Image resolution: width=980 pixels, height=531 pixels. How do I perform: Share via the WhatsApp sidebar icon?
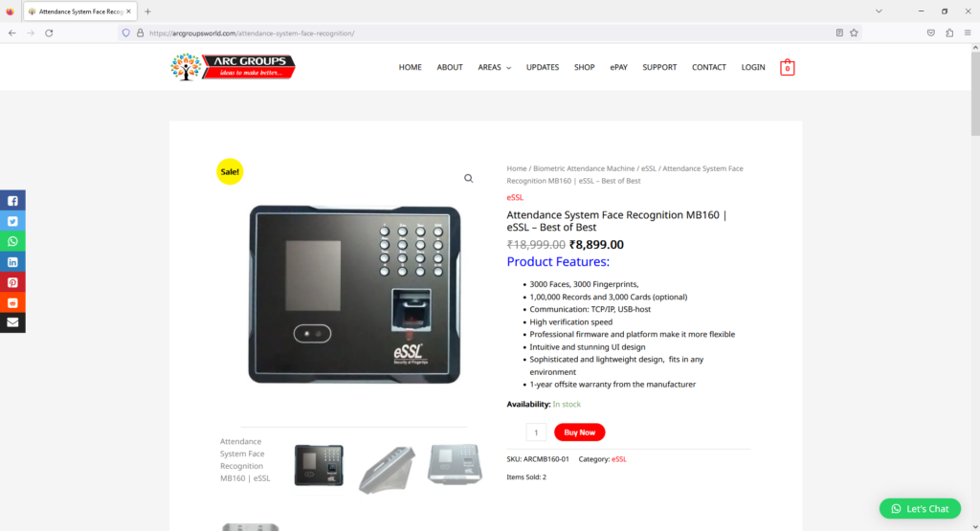click(12, 241)
